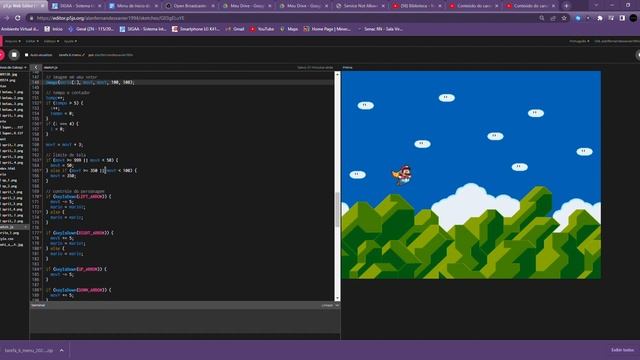Start the sketch with the pink play button
Screen dimensions: 640x360
2,55
